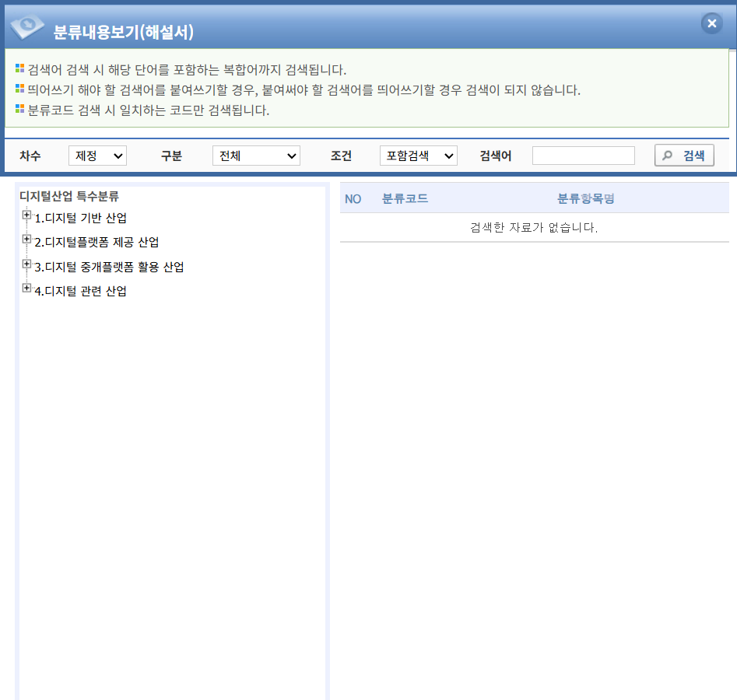The height and width of the screenshot is (700, 737).
Task: Focus the 검색어 text input field
Action: point(583,156)
